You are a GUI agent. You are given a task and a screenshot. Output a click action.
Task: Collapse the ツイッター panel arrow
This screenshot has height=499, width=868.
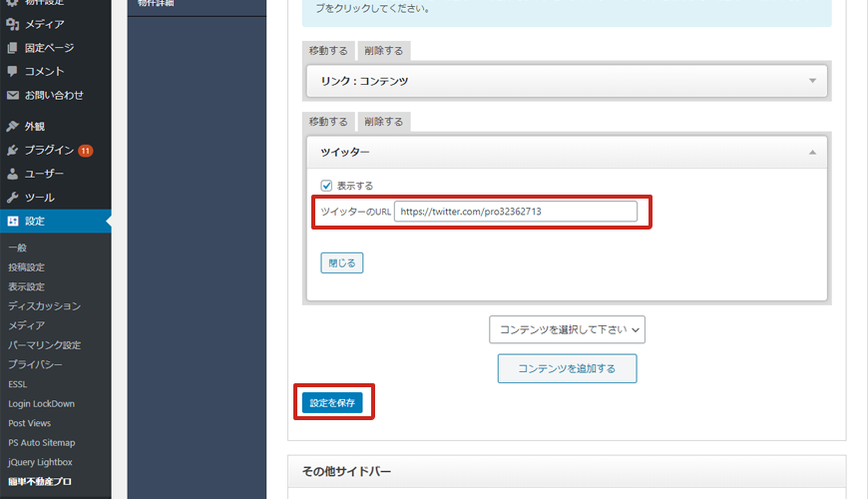(812, 153)
